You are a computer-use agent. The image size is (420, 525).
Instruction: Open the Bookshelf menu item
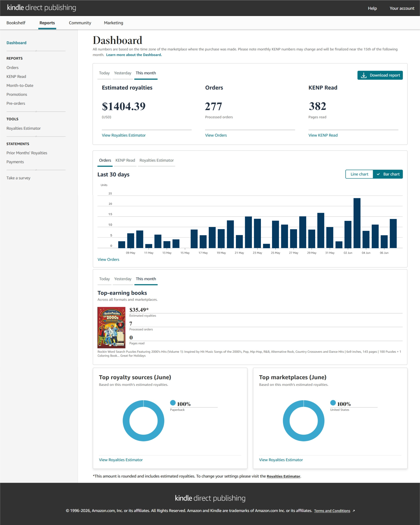click(16, 23)
